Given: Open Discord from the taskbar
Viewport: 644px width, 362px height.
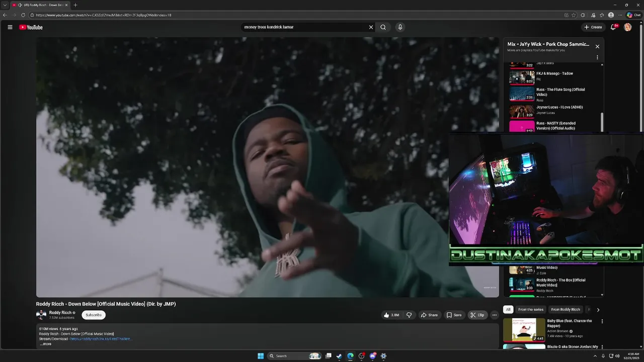Looking at the screenshot, I should pyautogui.click(x=372, y=356).
